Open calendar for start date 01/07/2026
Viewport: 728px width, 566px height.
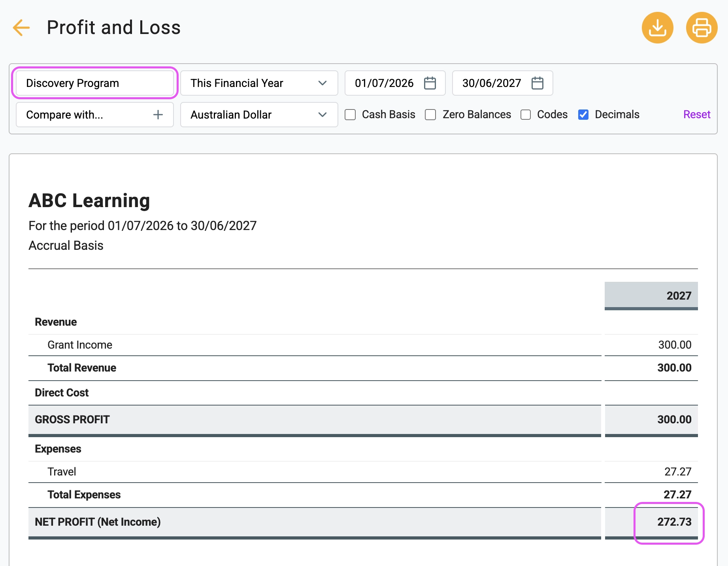coord(430,83)
